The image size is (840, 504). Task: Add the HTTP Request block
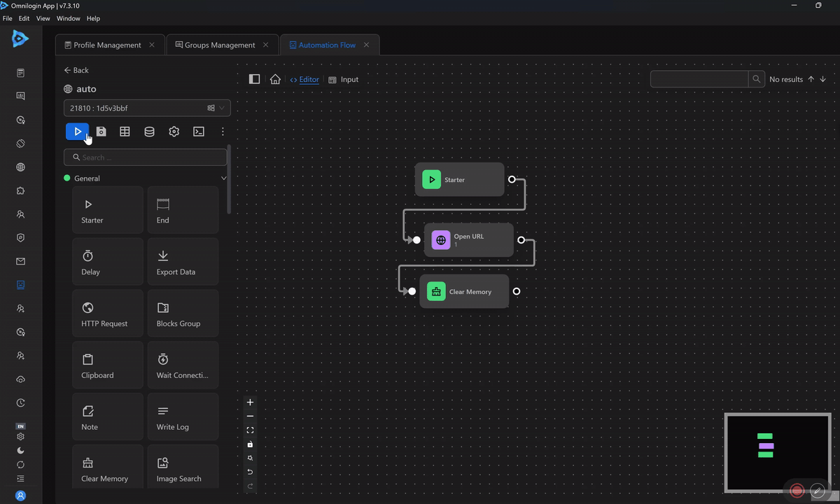pos(108,314)
